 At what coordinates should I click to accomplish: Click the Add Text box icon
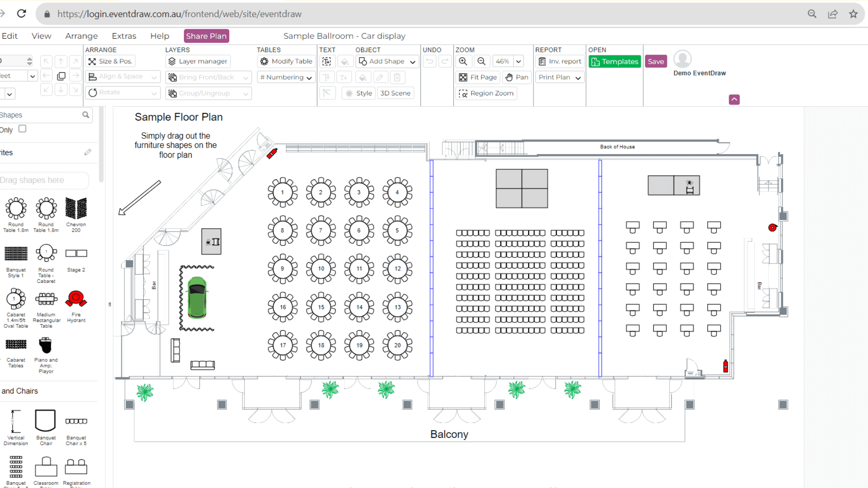click(x=327, y=61)
